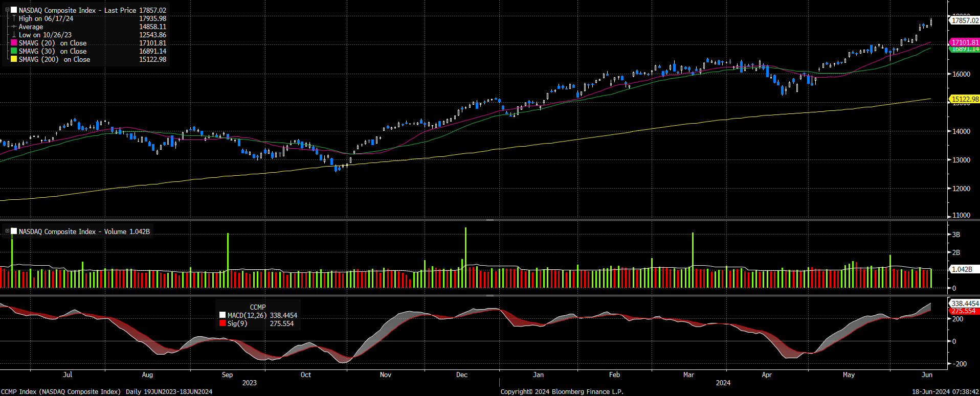The width and height of the screenshot is (980, 396).
Task: Click the CCMP title in MACD legend
Action: [x=258, y=307]
